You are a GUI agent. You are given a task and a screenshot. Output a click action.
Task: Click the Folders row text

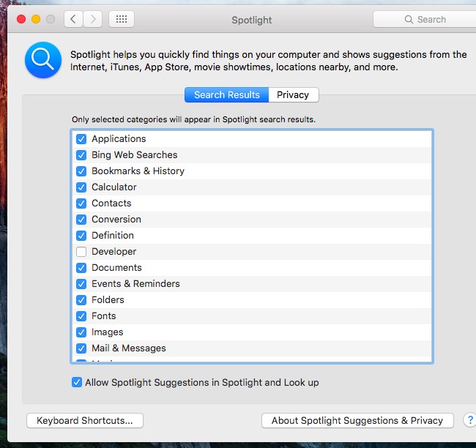[108, 299]
